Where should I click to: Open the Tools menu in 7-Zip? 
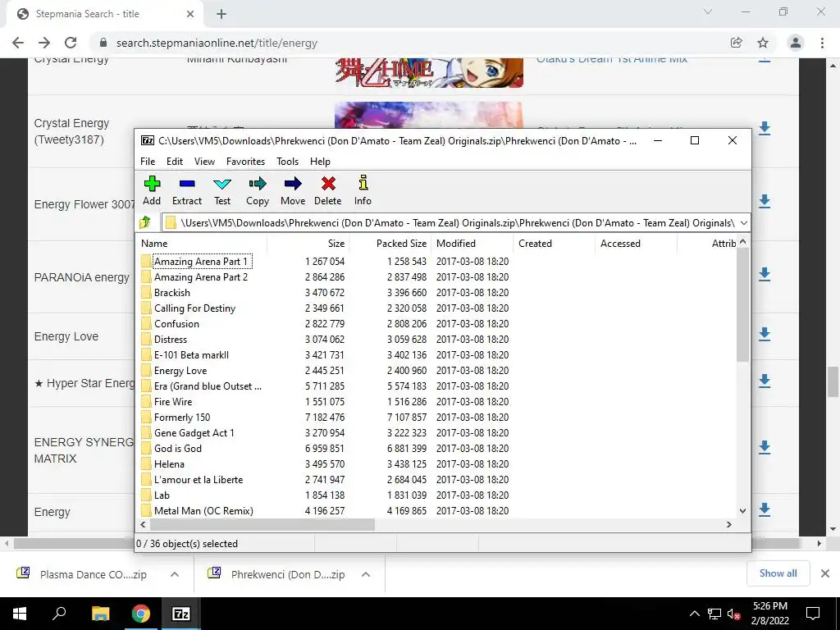287,162
